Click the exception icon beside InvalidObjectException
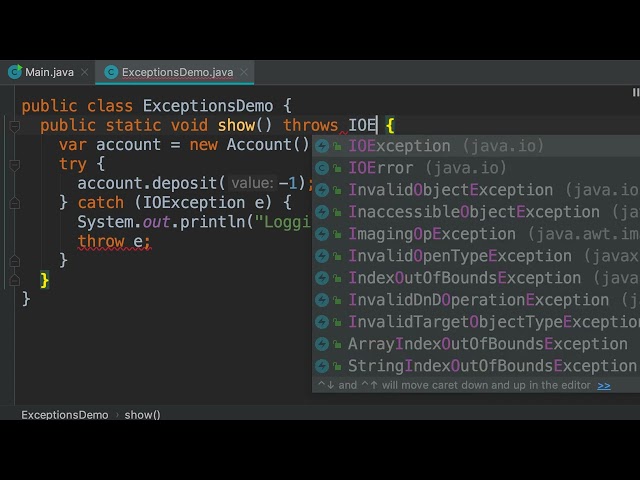This screenshot has height=480, width=640. (x=322, y=190)
